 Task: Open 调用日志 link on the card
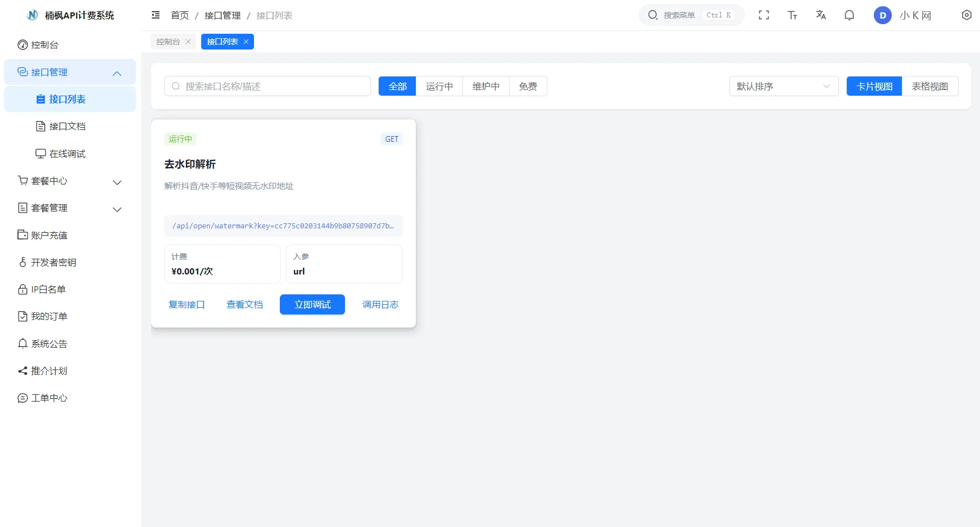(x=380, y=304)
